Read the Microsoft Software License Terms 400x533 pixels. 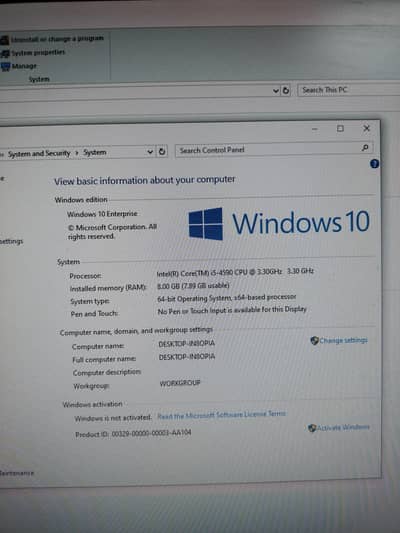point(221,415)
